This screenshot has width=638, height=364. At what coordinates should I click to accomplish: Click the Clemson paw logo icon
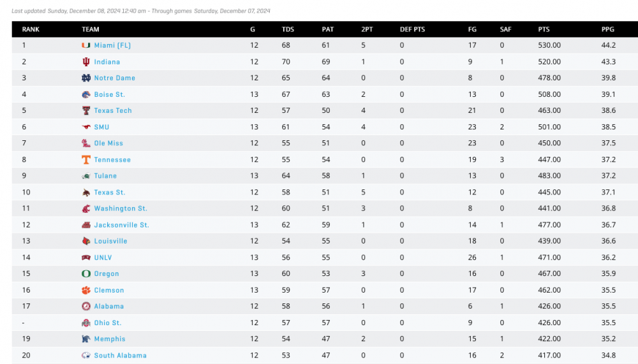85,290
